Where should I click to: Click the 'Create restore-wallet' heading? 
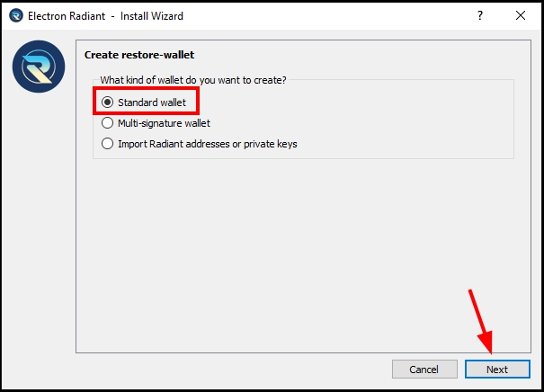(x=139, y=55)
